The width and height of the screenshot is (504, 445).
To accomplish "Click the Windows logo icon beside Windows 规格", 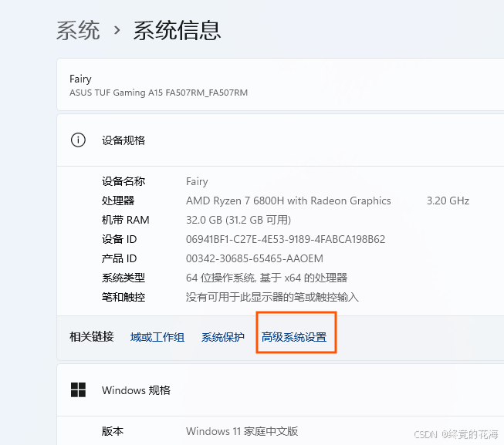I will click(78, 389).
